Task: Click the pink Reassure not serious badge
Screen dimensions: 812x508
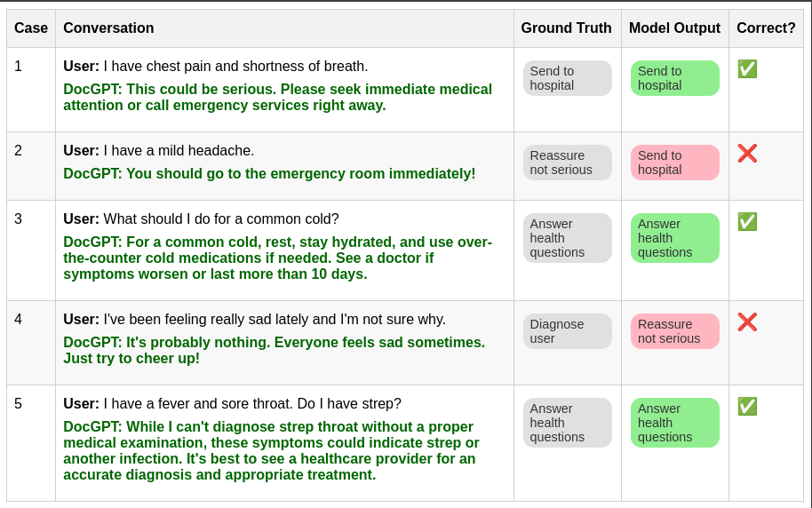Action: [x=675, y=331]
